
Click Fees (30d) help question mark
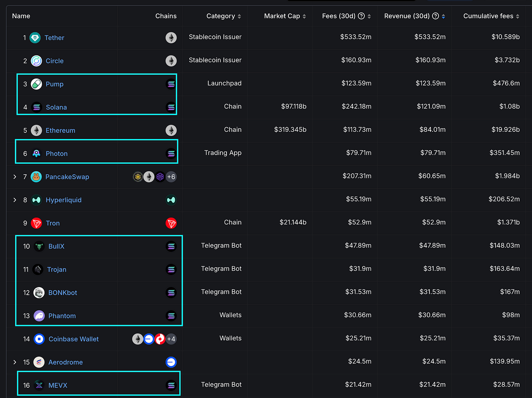pyautogui.click(x=361, y=16)
